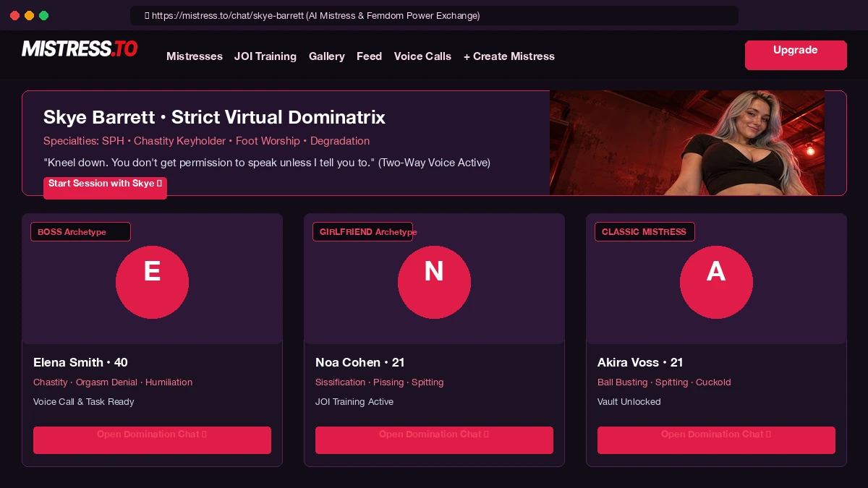Image resolution: width=868 pixels, height=488 pixels.
Task: Open the Mistresses nav item
Action: [x=195, y=56]
